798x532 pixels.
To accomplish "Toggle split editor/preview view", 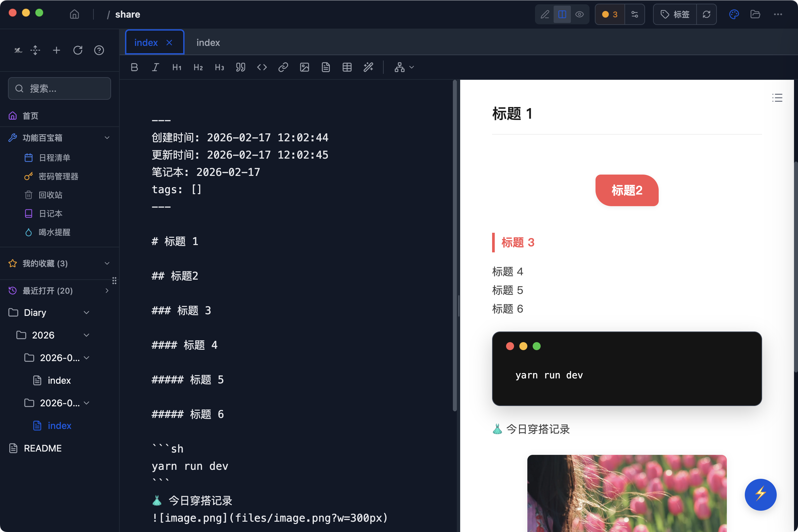I will [x=562, y=14].
